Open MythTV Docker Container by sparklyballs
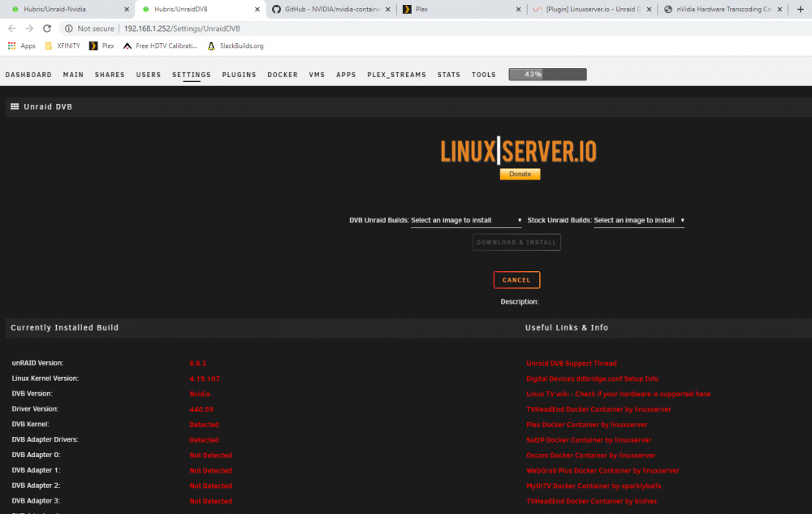The image size is (812, 514). pos(594,486)
